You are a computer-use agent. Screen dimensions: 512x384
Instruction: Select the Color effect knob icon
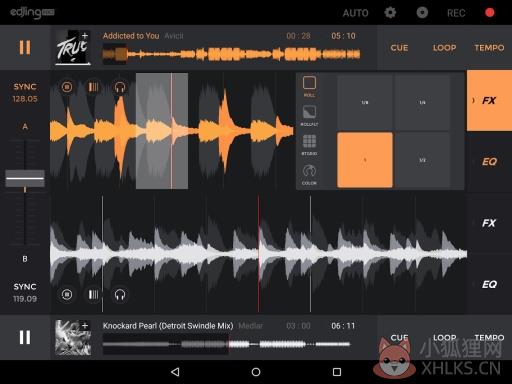point(309,171)
